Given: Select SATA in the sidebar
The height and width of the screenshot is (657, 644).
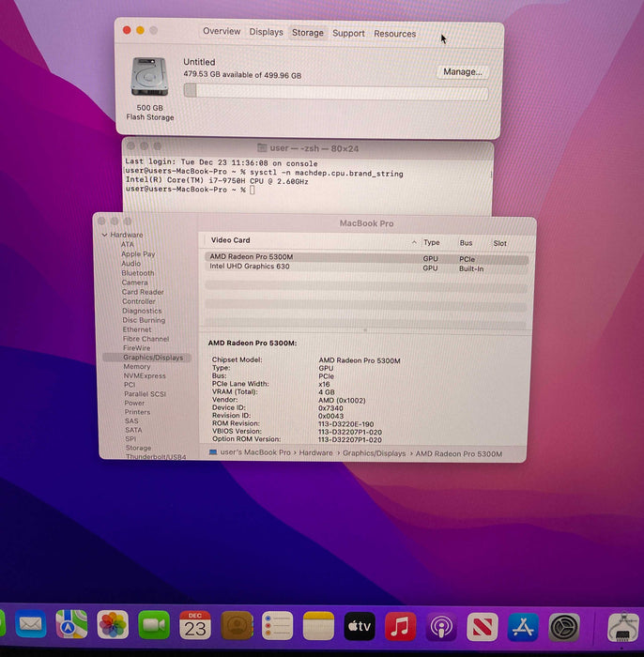Looking at the screenshot, I should coord(133,430).
